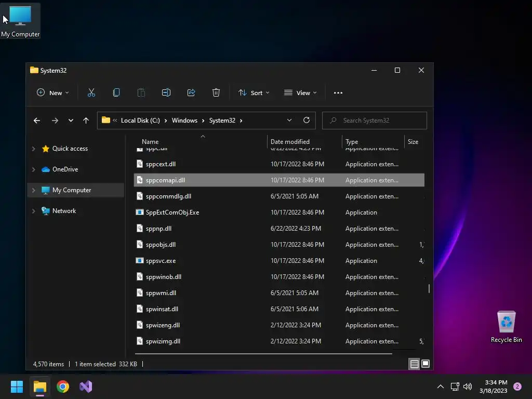Open the volume speaker tray icon
This screenshot has height=399, width=532.
[x=468, y=387]
